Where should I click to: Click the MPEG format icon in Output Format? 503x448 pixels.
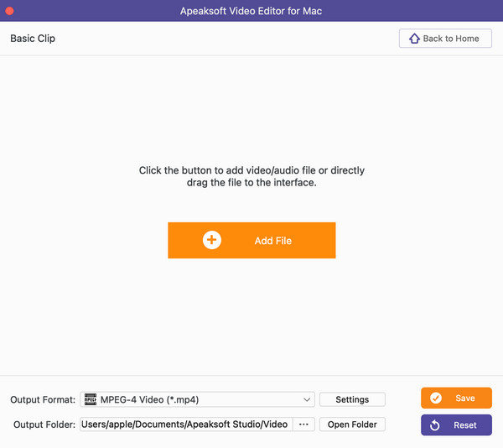[91, 399]
